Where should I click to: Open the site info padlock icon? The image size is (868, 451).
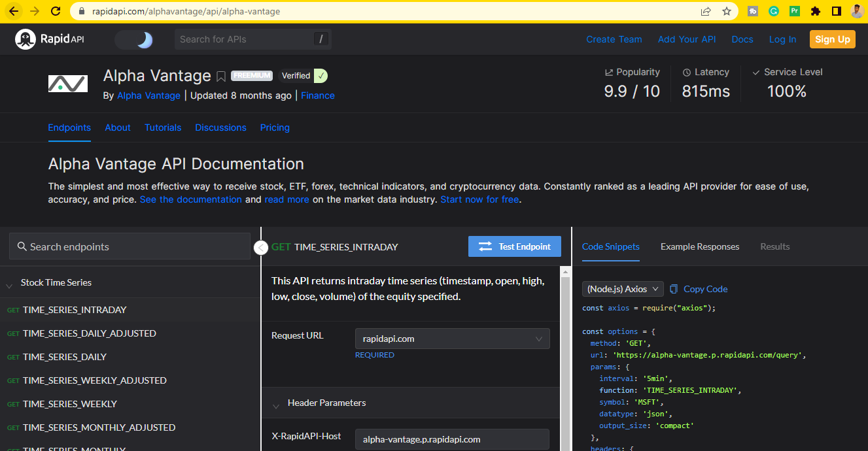click(x=82, y=11)
